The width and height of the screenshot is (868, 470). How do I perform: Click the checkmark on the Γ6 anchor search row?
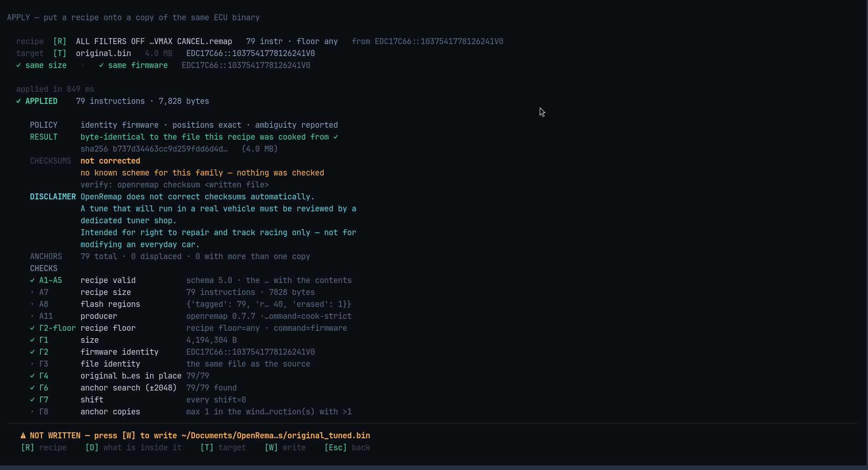pos(32,388)
